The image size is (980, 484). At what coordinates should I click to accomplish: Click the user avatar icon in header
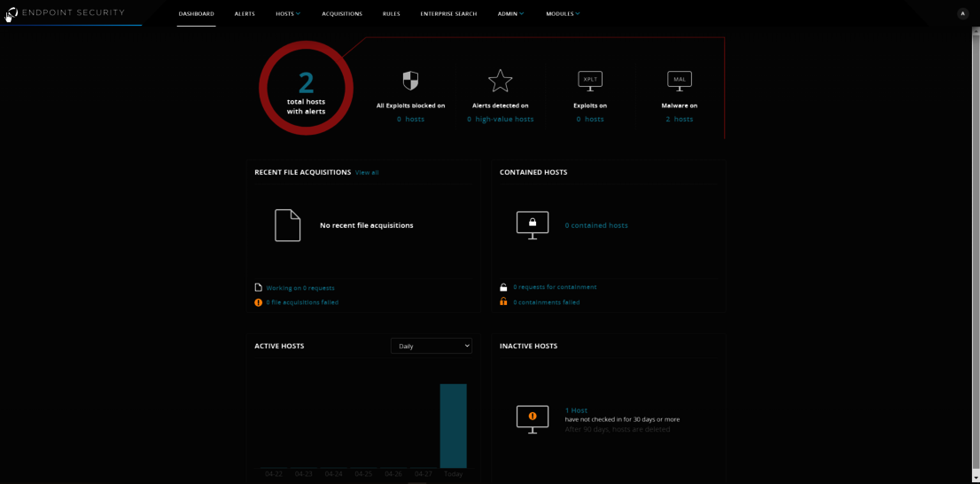(x=962, y=13)
